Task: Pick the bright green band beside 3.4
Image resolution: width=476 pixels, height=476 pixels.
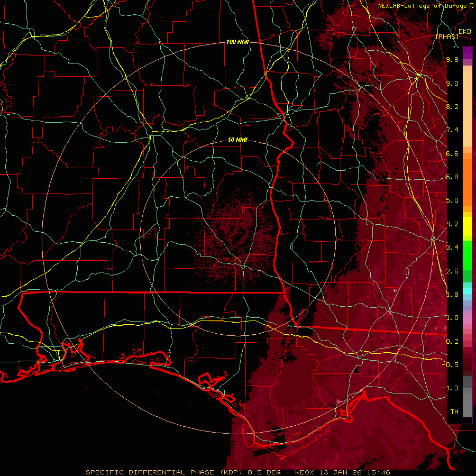Action: (x=467, y=255)
